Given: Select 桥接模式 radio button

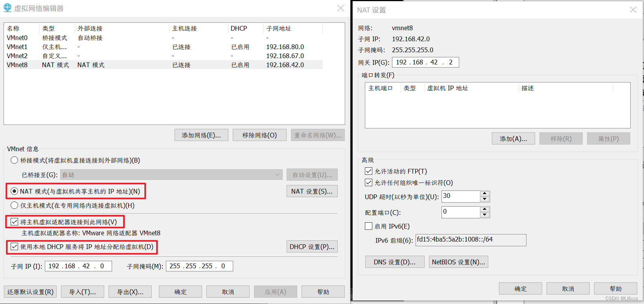Looking at the screenshot, I should [15, 160].
